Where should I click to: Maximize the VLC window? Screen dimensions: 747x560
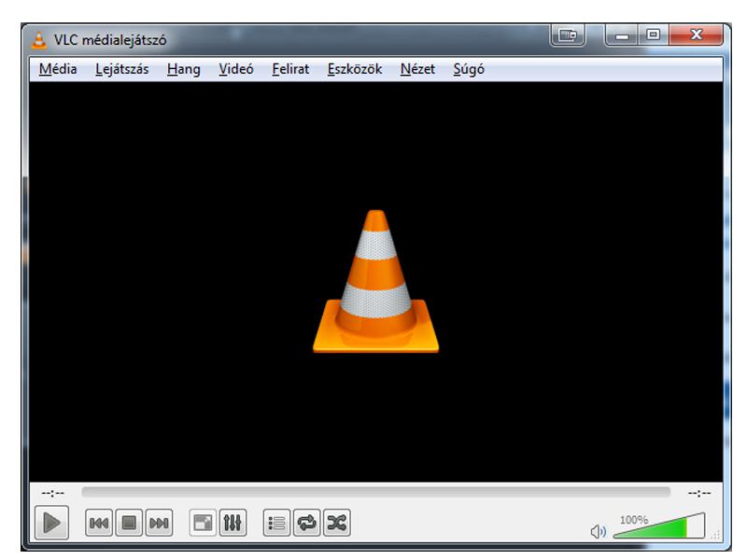pyautogui.click(x=653, y=35)
